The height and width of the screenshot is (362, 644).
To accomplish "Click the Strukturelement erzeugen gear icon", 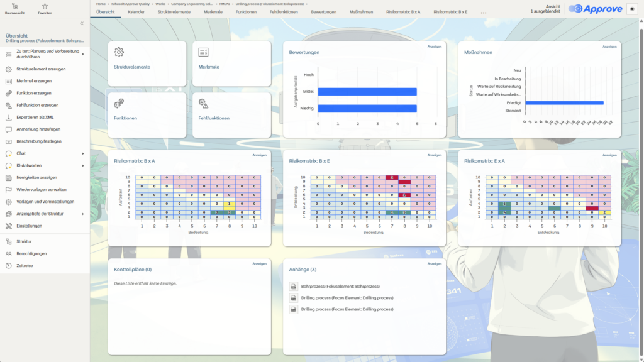I will click(x=9, y=69).
